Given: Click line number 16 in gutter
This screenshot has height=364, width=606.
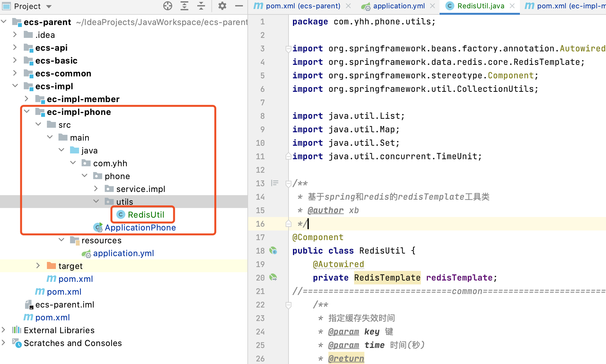Looking at the screenshot, I should tap(260, 224).
